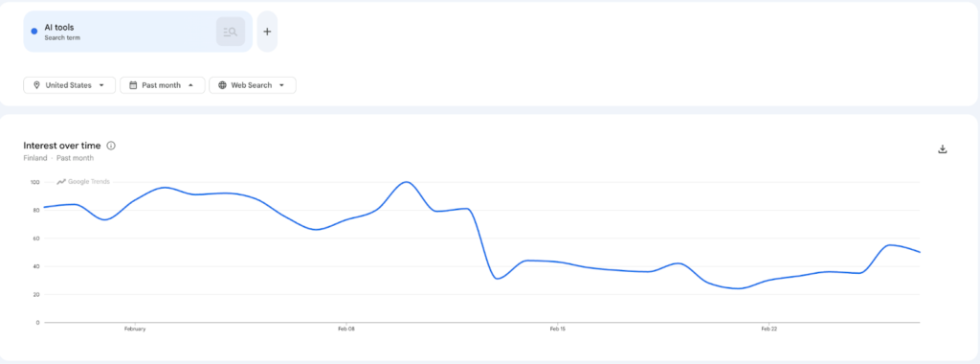The height and width of the screenshot is (364, 980).
Task: Click the location pin icon in region filter
Action: 37,85
